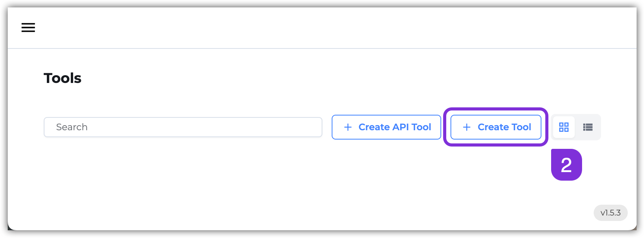Collapse or open the left menu panel

pyautogui.click(x=28, y=28)
